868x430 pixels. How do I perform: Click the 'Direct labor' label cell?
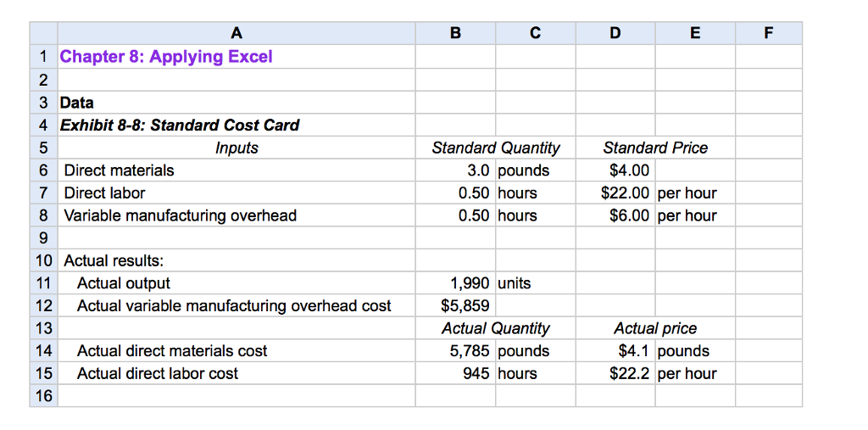coord(236,193)
